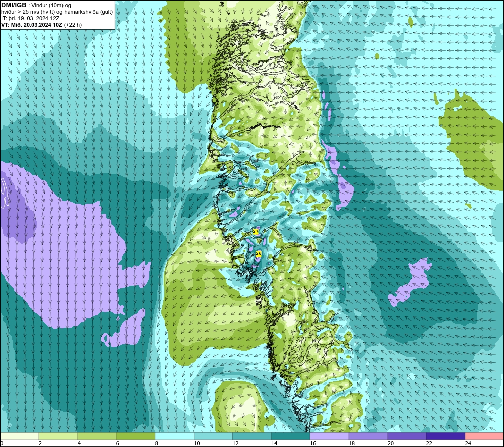The height and width of the screenshot is (447, 504).
Task: Click the legend scale number 12
Action: click(x=235, y=443)
